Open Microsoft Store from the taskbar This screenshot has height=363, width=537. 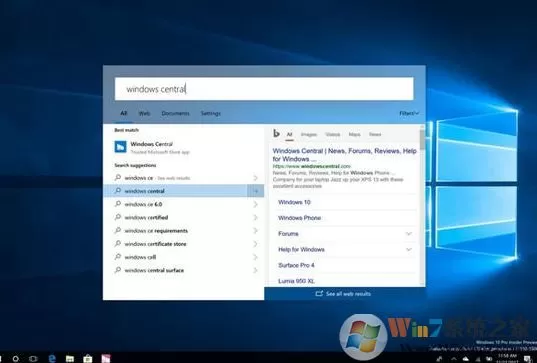(88, 359)
